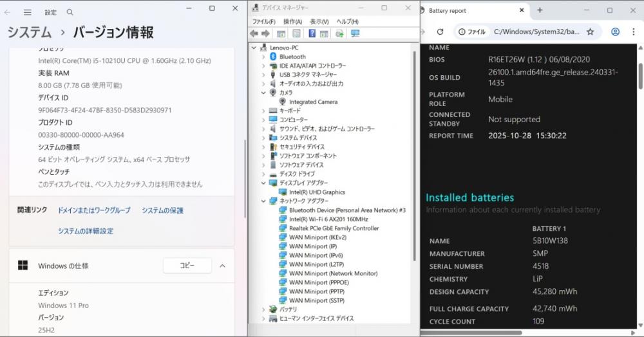The width and height of the screenshot is (644, 337).
Task: Click the show/hide console tree toolbar icon
Action: click(x=281, y=33)
